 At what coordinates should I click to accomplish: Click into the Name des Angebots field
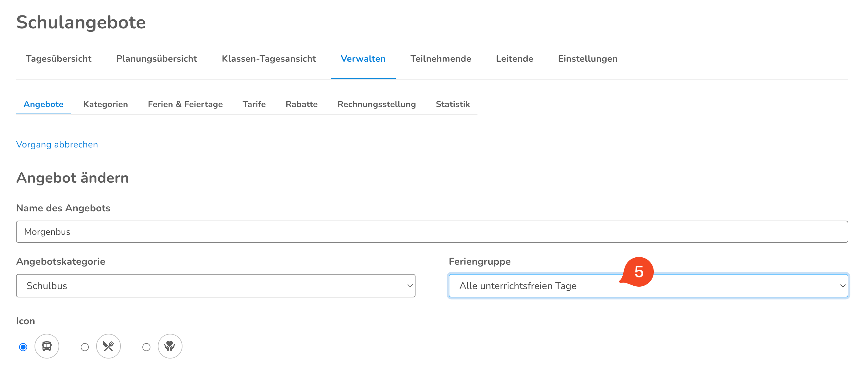tap(432, 232)
